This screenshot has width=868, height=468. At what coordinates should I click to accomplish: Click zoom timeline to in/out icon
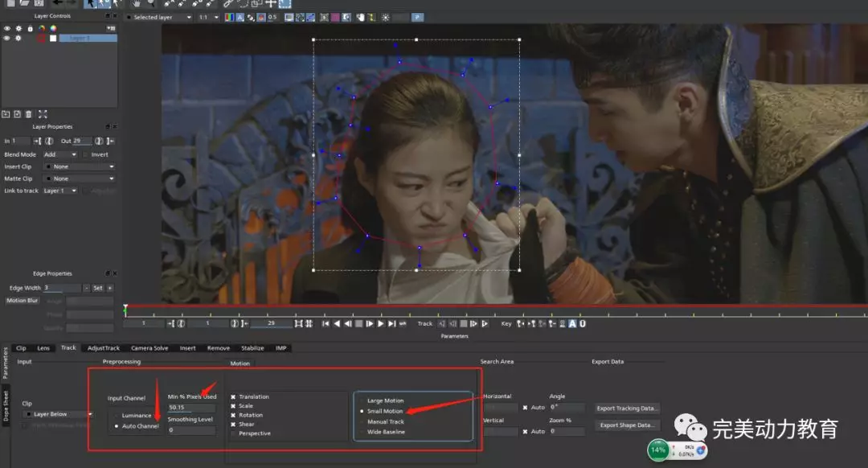pyautogui.click(x=298, y=323)
